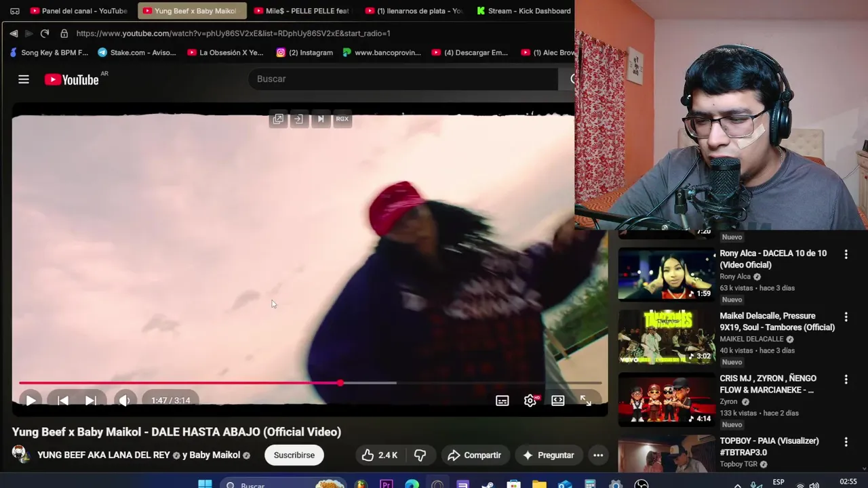
Task: Mute the video volume speaker icon
Action: (124, 401)
